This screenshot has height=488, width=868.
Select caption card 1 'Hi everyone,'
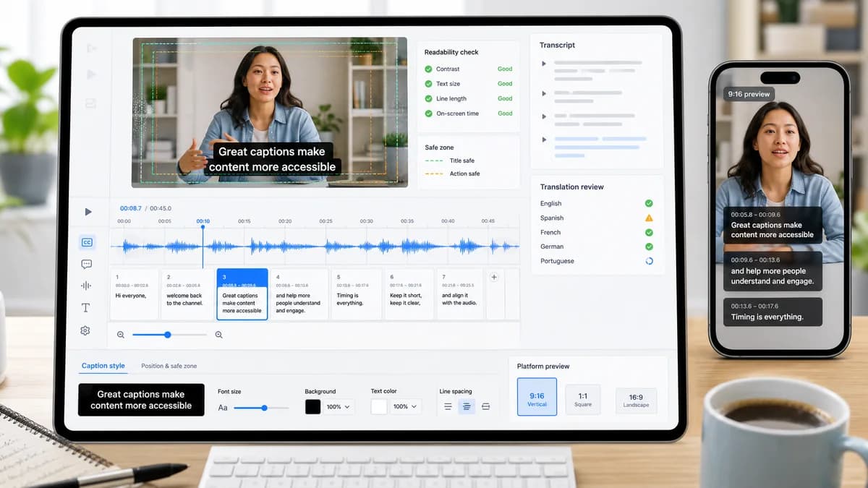(x=134, y=294)
